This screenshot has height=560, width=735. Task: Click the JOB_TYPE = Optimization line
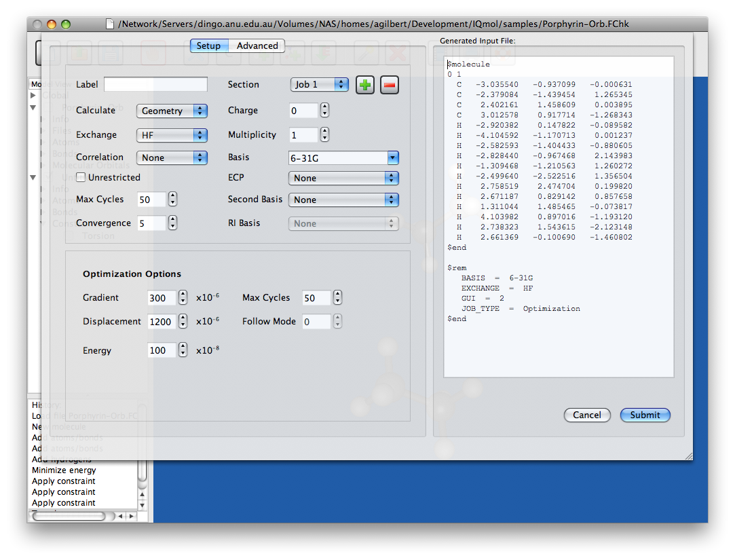tap(521, 309)
